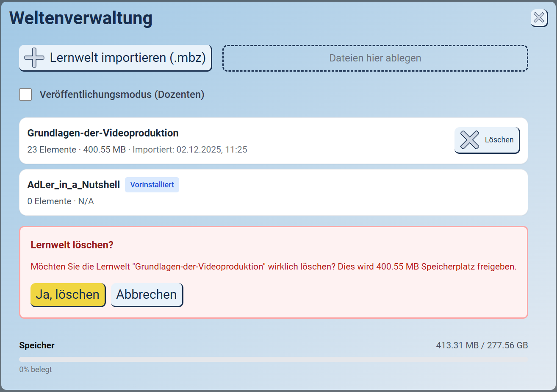Confirm deletion with Ja, löschen

point(68,295)
